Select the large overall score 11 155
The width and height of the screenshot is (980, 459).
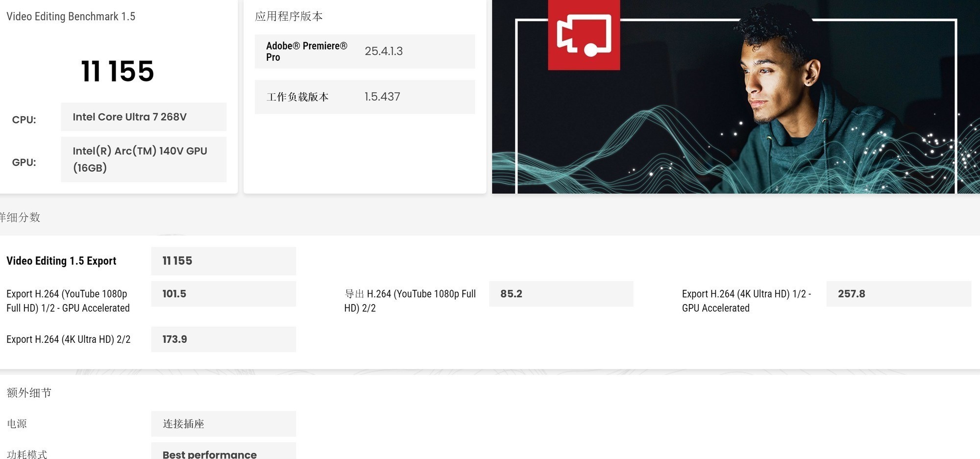118,71
